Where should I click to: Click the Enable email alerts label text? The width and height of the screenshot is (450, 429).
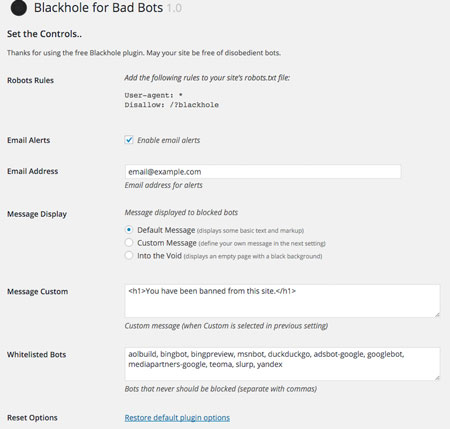(x=169, y=140)
